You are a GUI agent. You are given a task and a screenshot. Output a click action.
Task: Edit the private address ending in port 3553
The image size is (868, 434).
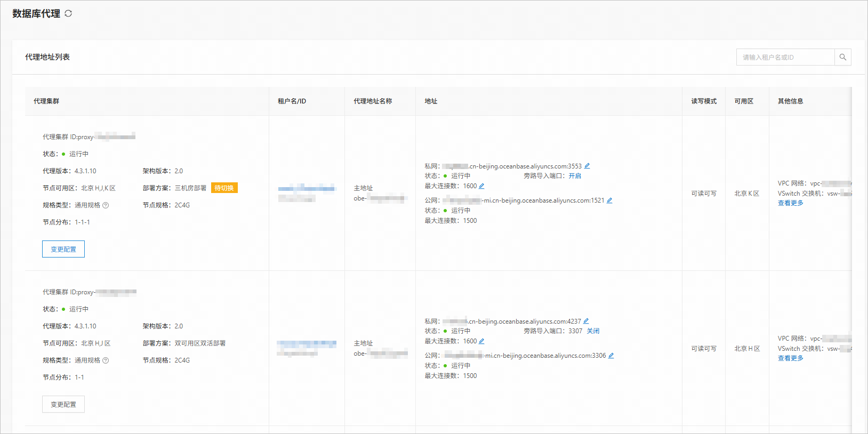click(587, 166)
